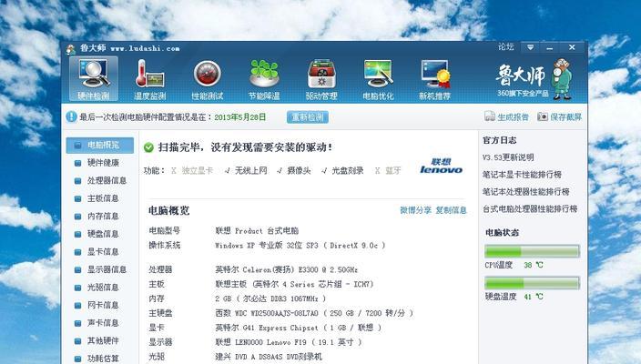The width and height of the screenshot is (641, 364).
Task: Click the 独立显卡 feature indicator
Action: click(192, 171)
